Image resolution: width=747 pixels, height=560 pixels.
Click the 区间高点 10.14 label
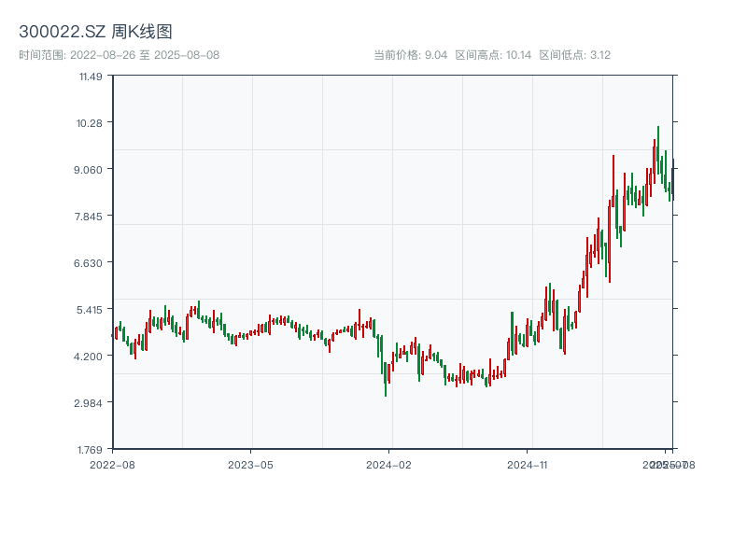point(492,55)
